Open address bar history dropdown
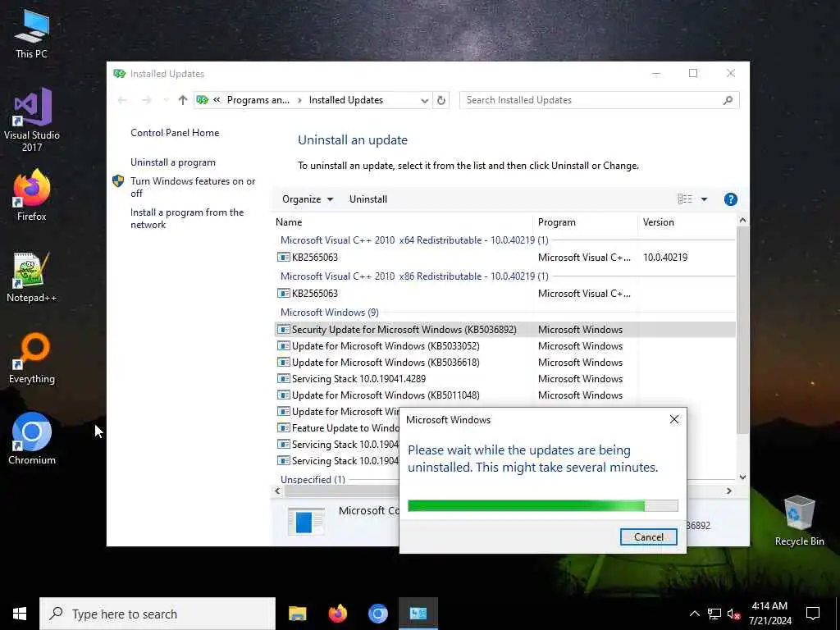 coord(424,100)
